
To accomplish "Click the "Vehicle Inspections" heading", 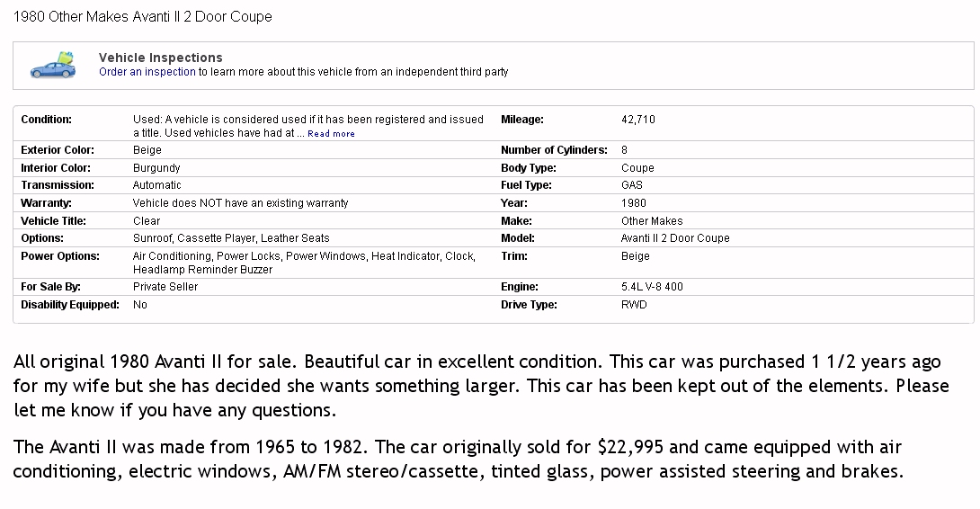I will pyautogui.click(x=160, y=58).
